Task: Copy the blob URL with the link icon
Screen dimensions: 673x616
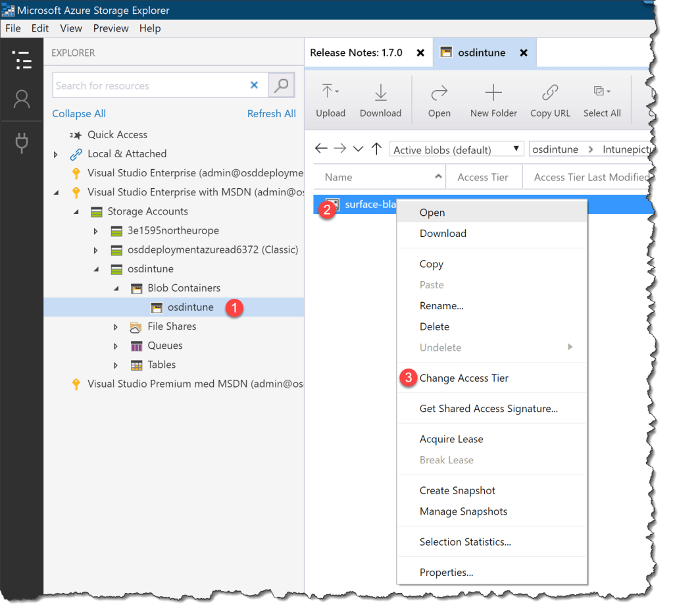Action: (549, 99)
